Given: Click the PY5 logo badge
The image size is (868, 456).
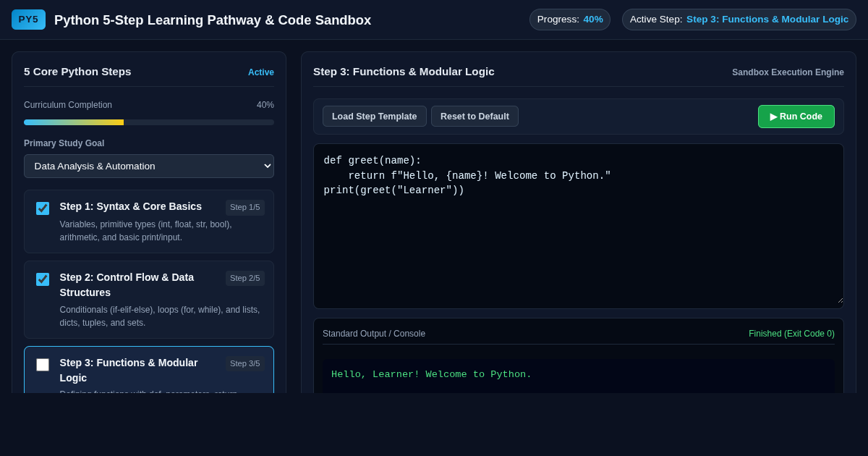Looking at the screenshot, I should click(28, 20).
